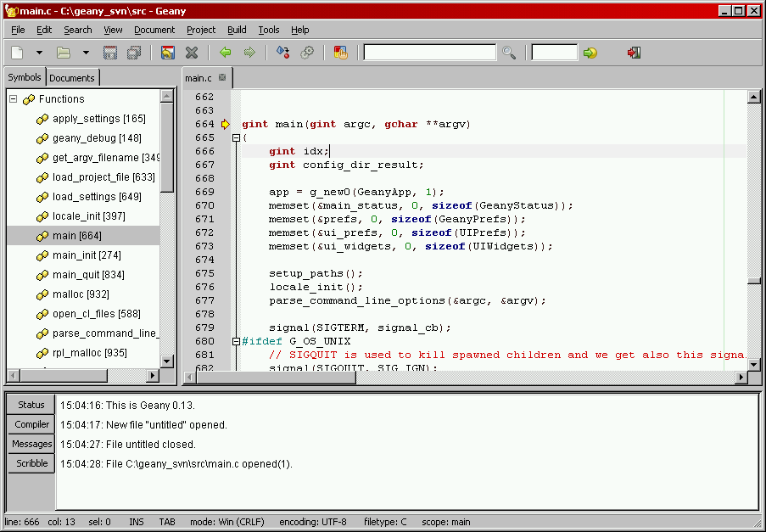
Task: Quit Geany using the toolbar exit icon
Action: pyautogui.click(x=634, y=53)
